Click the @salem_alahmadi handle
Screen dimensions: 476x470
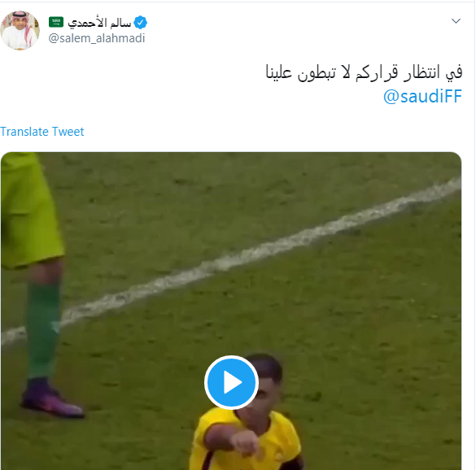click(97, 38)
